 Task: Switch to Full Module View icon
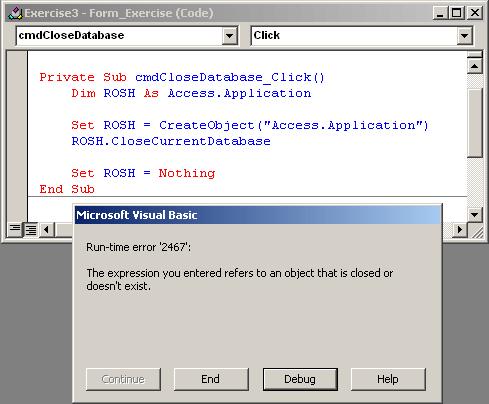point(31,229)
